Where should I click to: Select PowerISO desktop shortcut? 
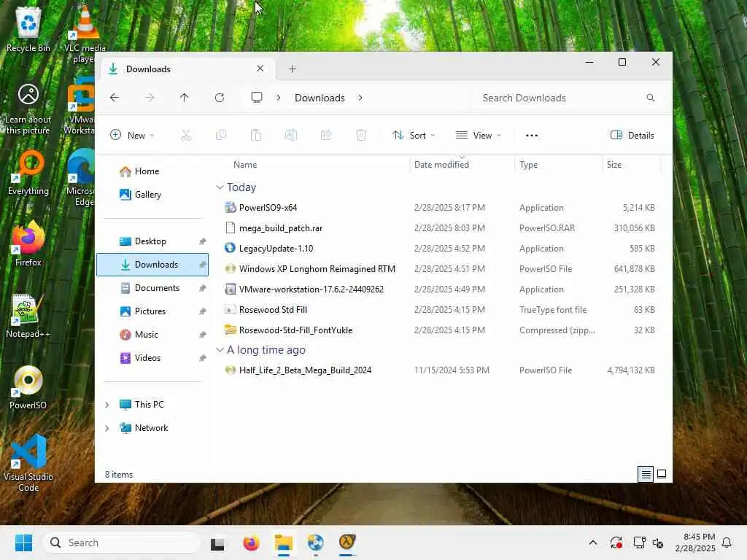28,388
